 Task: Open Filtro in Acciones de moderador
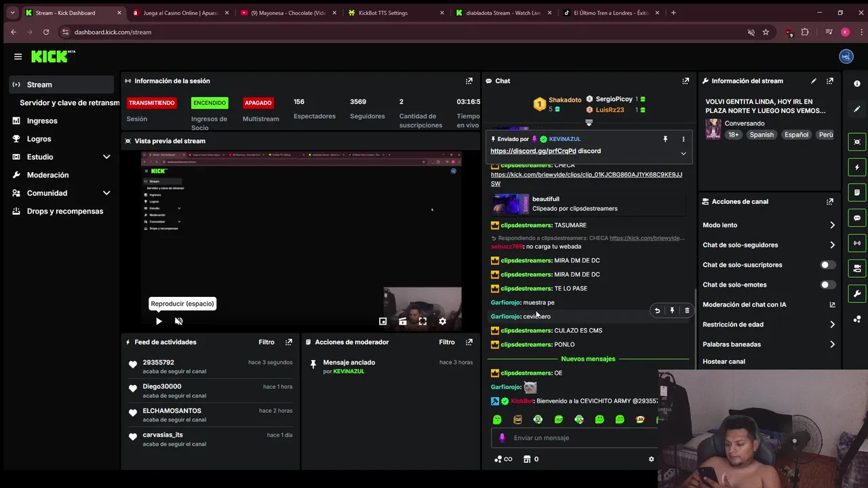tap(446, 342)
